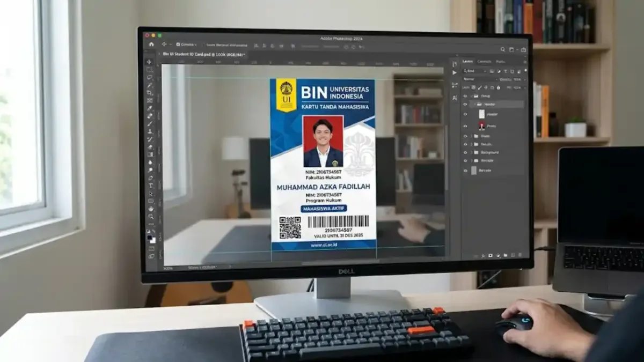The image size is (644, 362).
Task: Go to Photoshop Home screen icon
Action: point(151,44)
